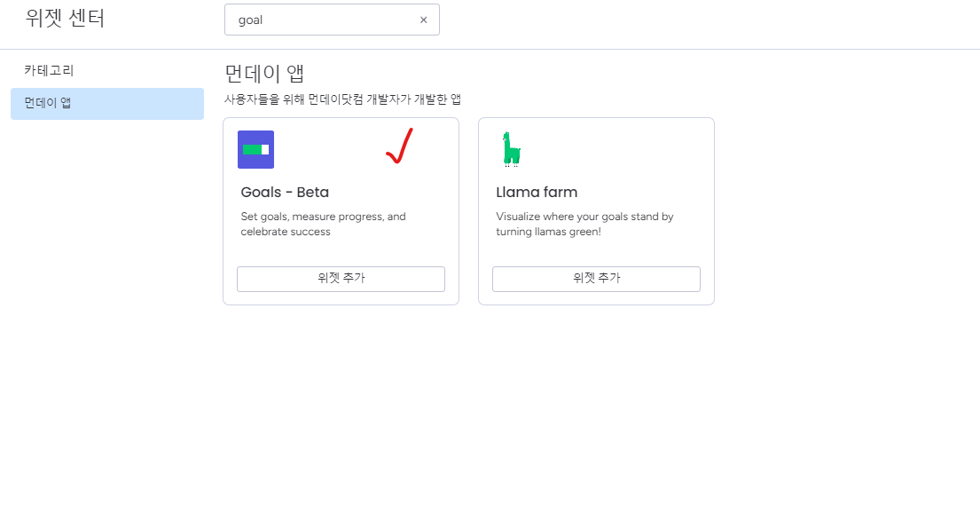Click "turning llamas green!" text line
This screenshot has height=506, width=980.
(x=548, y=232)
